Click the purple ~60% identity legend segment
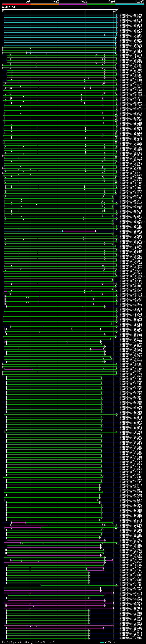146x644 pixels. [73, 4]
